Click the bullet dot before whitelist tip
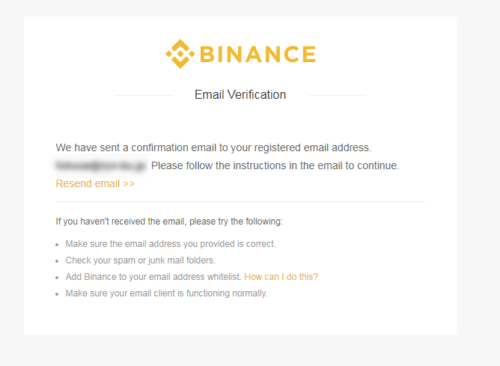Screen dimensions: 500x366 point(57,277)
